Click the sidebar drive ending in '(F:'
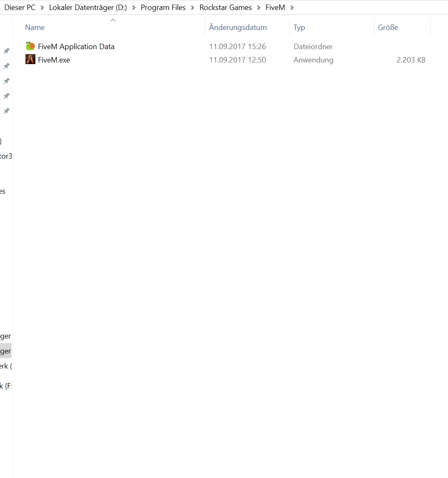The height and width of the screenshot is (478, 448). (x=6, y=386)
